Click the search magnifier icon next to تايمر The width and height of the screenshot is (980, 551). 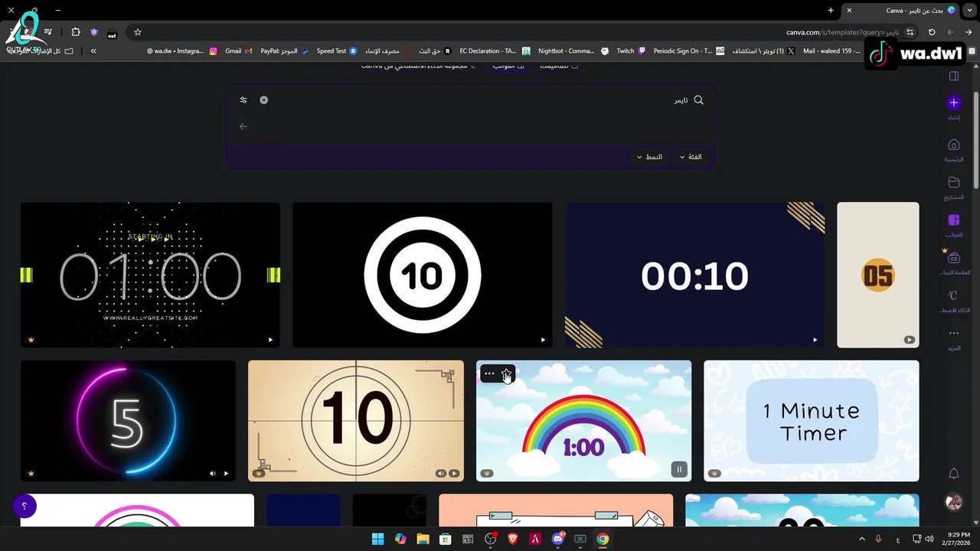tap(698, 100)
